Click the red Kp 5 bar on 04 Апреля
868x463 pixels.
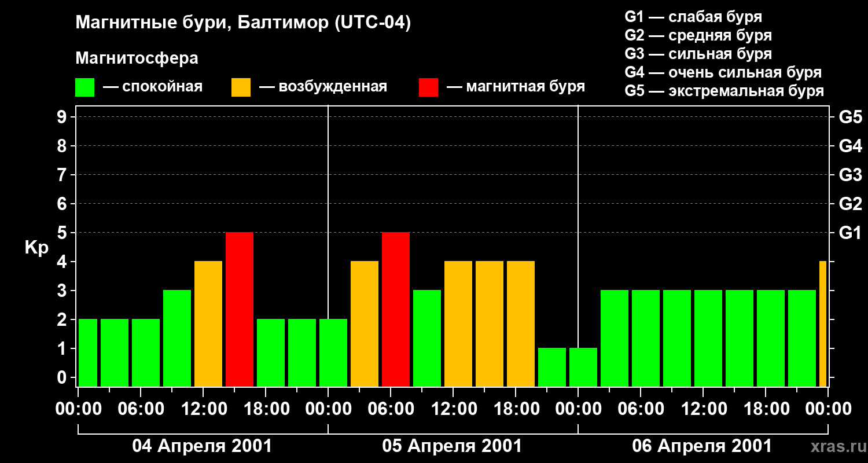240,310
